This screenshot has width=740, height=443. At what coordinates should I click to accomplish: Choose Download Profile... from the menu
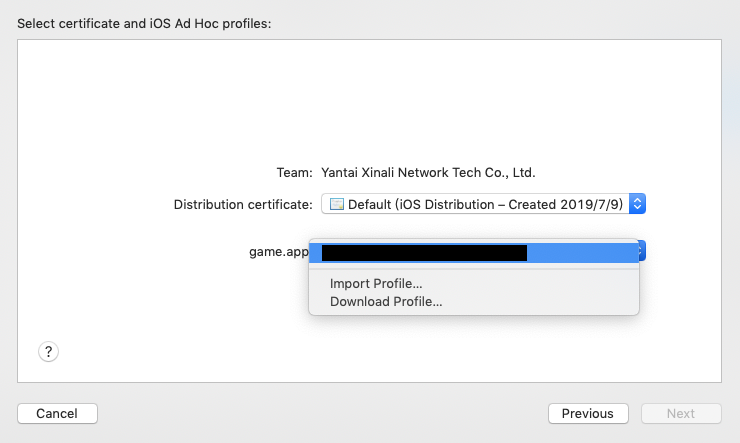(386, 301)
